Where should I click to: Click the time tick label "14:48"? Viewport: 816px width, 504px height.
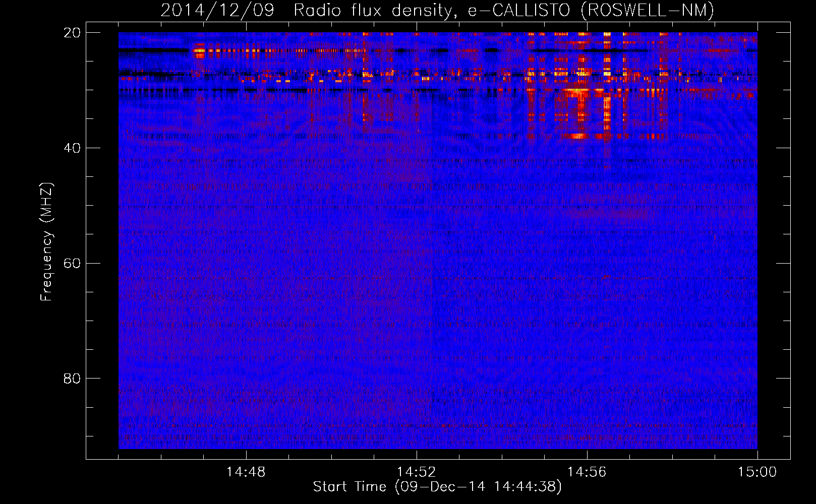pyautogui.click(x=246, y=472)
